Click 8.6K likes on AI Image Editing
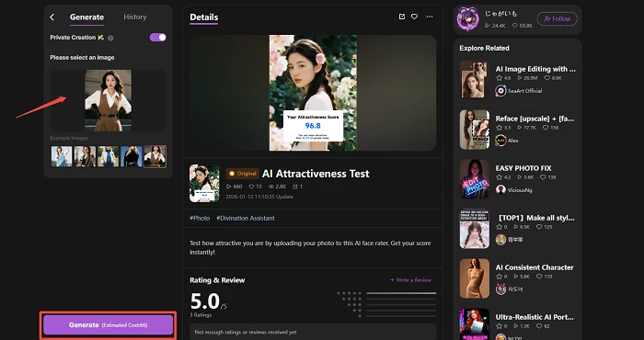The height and width of the screenshot is (340, 644). 553,78
